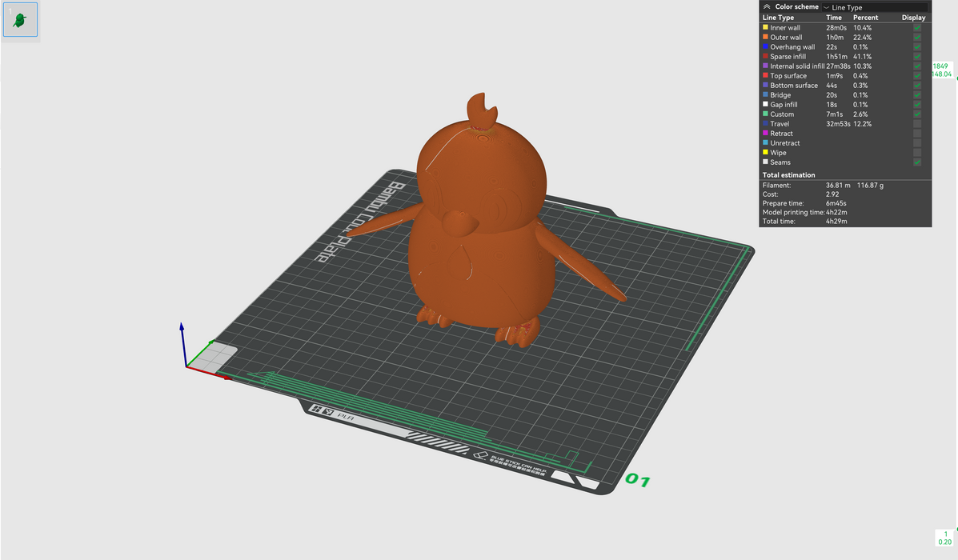
Task: Disable the Seams display checkbox
Action: point(917,162)
